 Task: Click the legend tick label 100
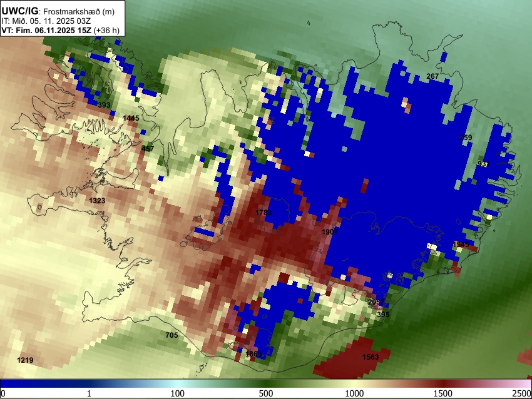pyautogui.click(x=178, y=393)
